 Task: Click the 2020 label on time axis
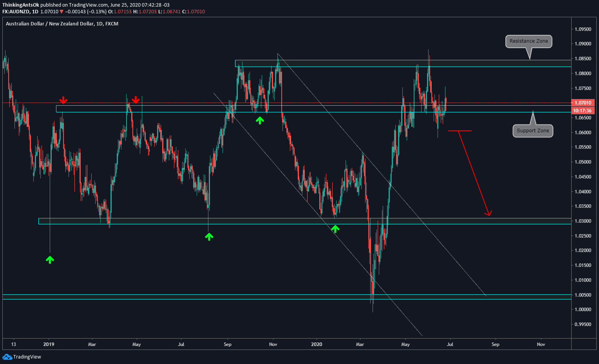pos(317,344)
